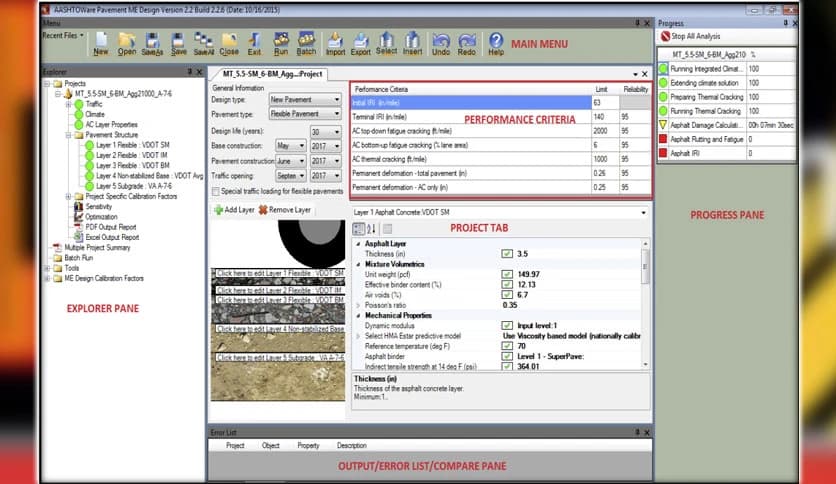Click the Export toolbar icon

360,41
